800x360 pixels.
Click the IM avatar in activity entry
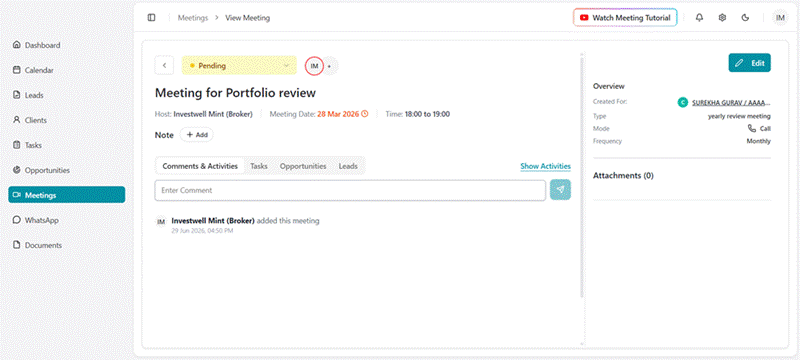point(161,222)
